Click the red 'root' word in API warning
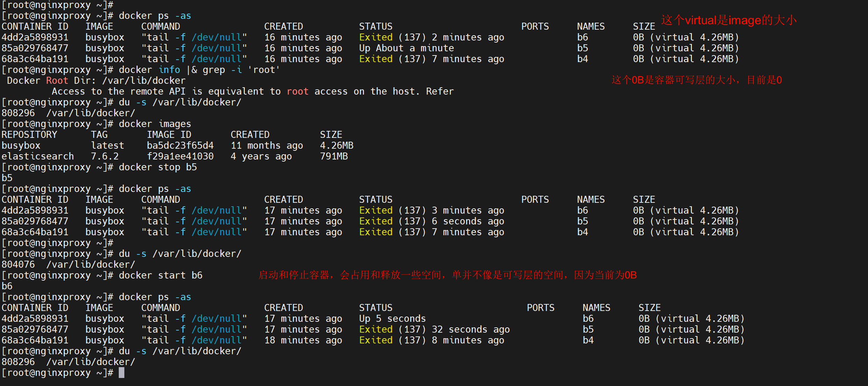868x386 pixels. coord(297,91)
